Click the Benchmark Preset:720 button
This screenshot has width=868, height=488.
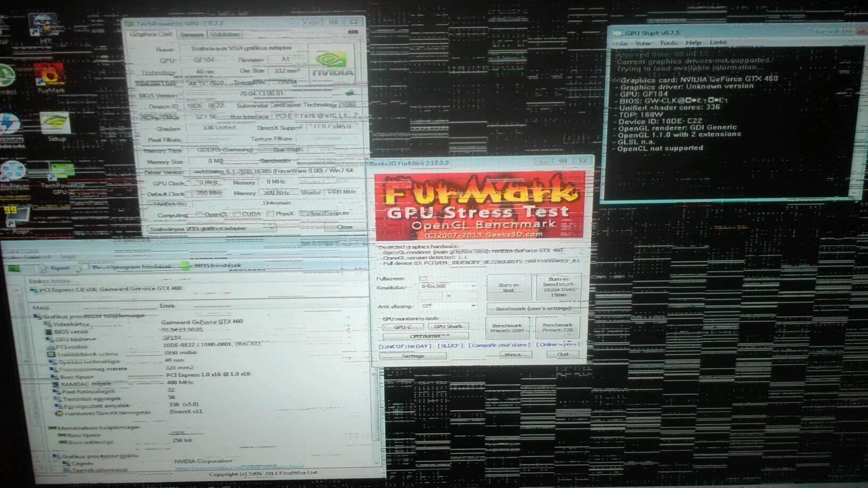557,327
